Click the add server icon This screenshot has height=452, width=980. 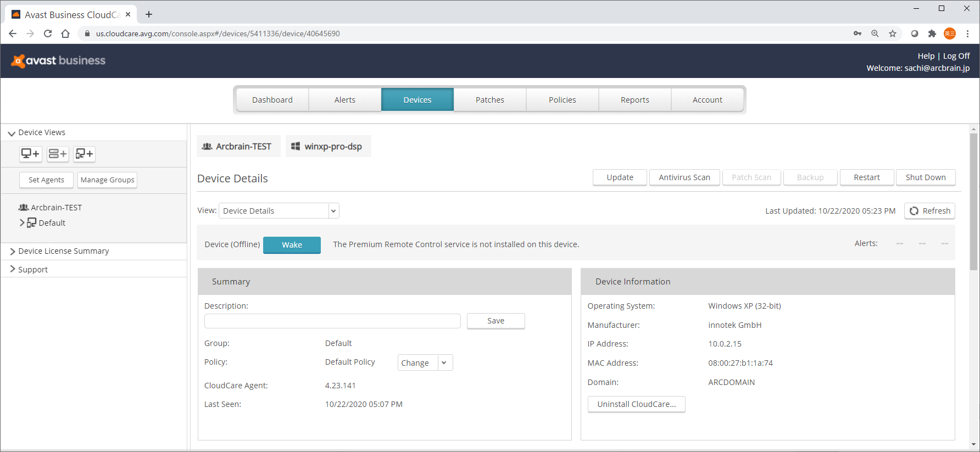[58, 154]
